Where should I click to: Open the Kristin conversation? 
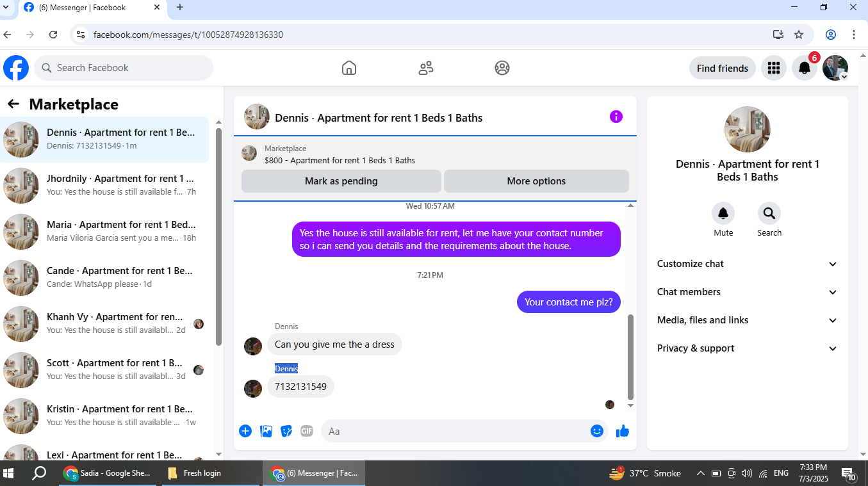tap(105, 416)
